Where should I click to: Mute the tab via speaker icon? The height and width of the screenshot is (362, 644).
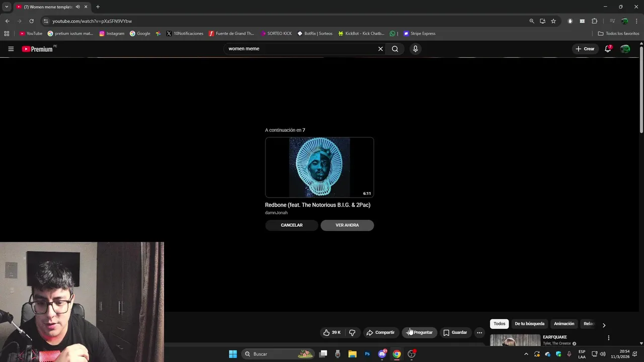coord(77,7)
